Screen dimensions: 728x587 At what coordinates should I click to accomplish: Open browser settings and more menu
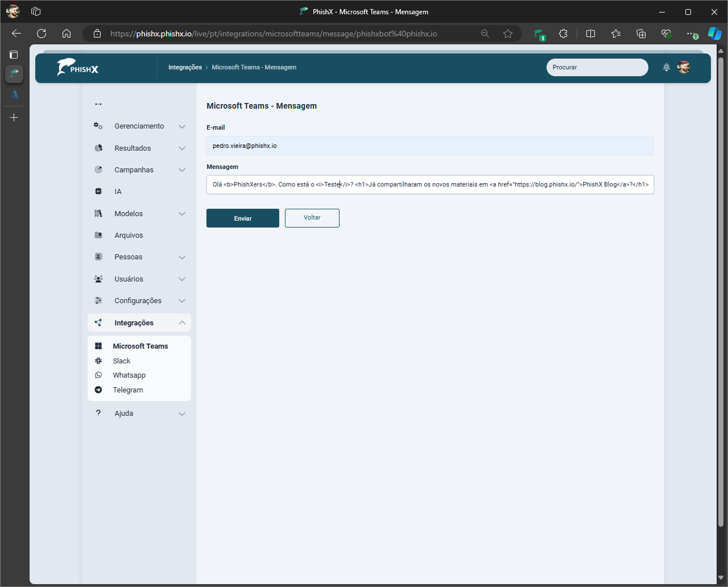(691, 34)
